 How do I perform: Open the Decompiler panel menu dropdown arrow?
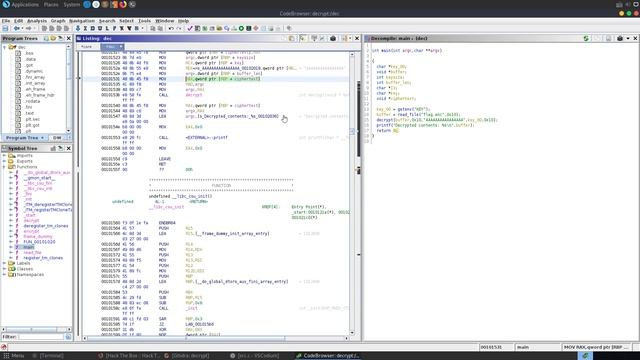(x=628, y=38)
